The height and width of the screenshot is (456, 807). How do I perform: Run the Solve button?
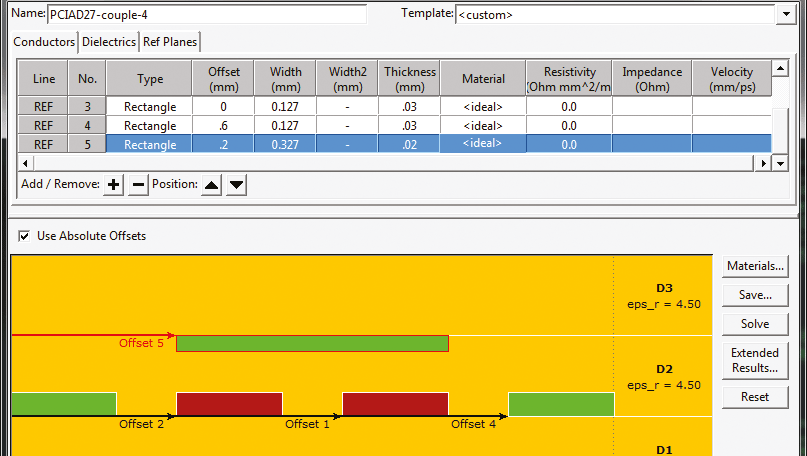[x=755, y=324]
